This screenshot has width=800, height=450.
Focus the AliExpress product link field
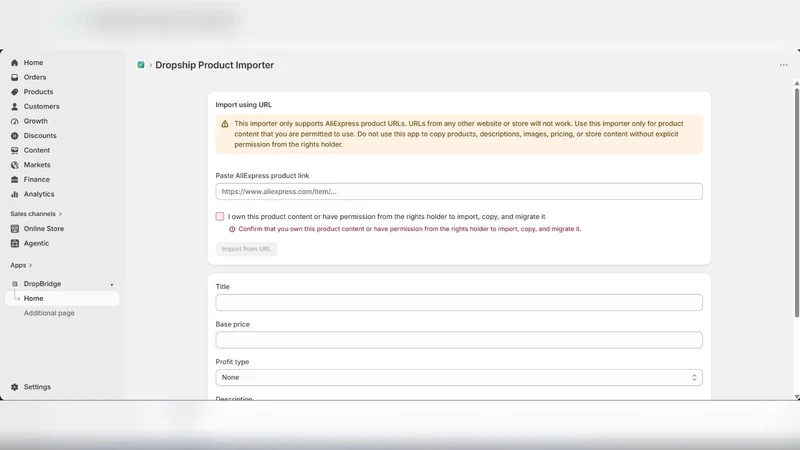click(459, 192)
